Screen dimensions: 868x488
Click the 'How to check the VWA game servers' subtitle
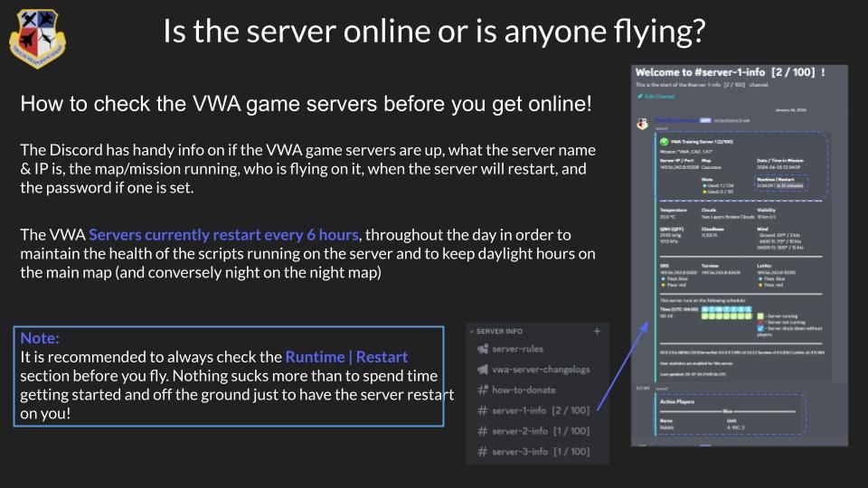pos(307,103)
